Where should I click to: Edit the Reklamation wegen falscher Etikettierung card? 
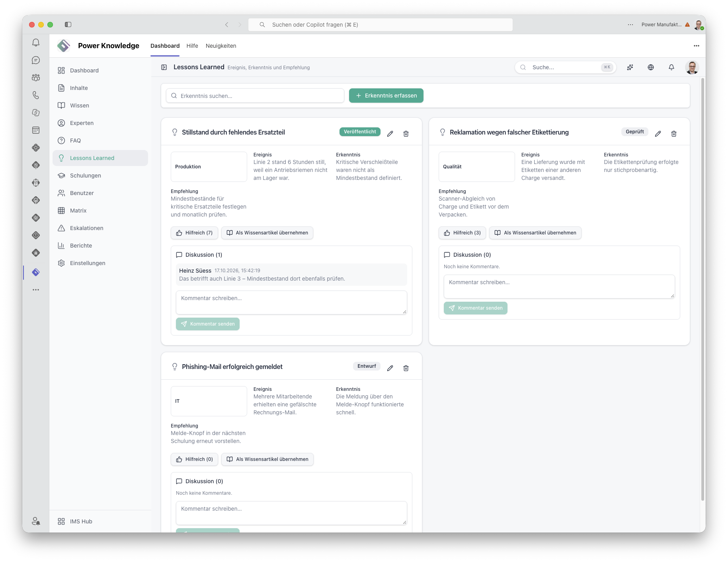[x=658, y=134]
